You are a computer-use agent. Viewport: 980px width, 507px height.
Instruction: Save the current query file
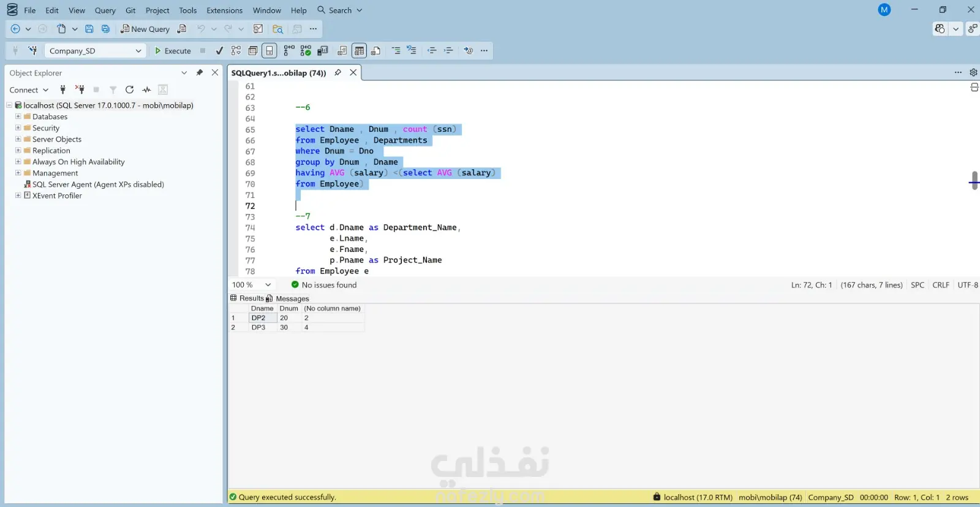(x=89, y=29)
